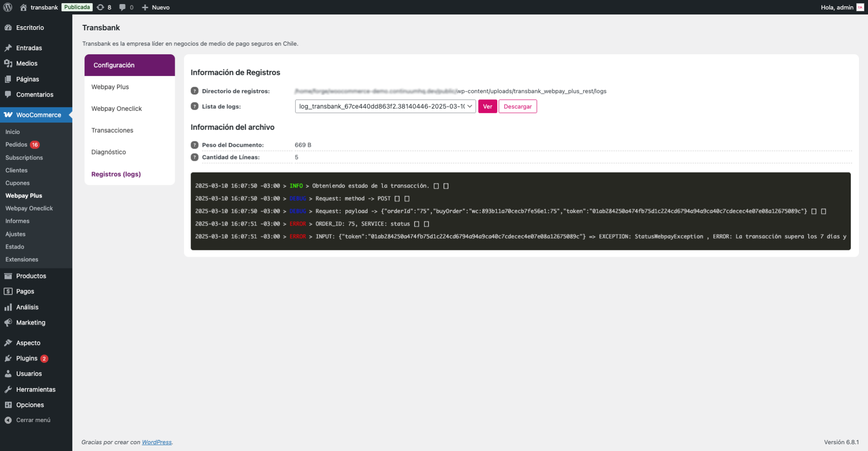
Task: Click the Request: method -> POST line
Action: coord(302,199)
